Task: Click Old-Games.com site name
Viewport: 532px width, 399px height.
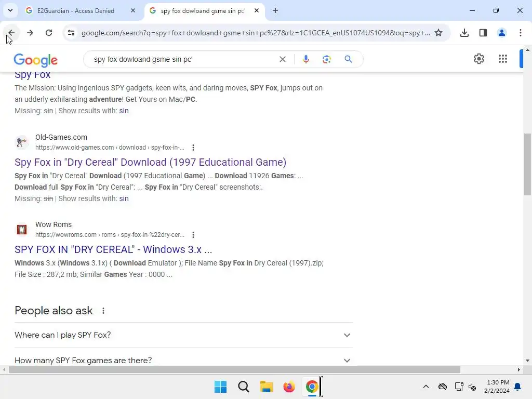Action: (x=61, y=137)
